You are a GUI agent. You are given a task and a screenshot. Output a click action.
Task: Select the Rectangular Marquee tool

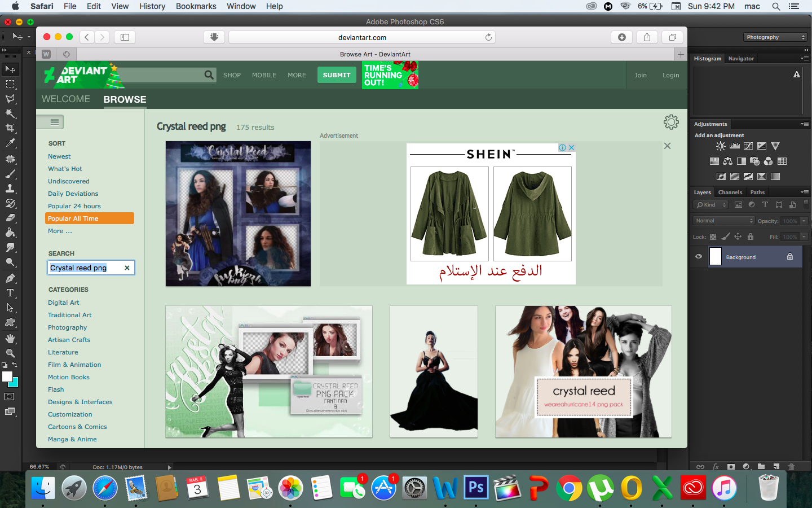click(x=10, y=84)
